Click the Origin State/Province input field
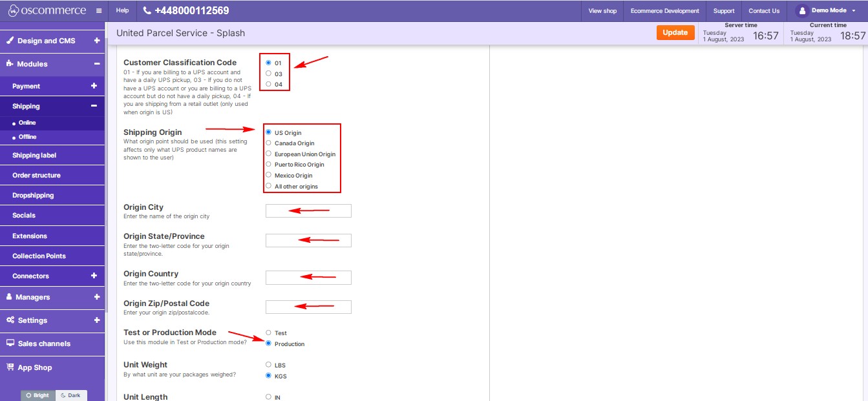This screenshot has width=868, height=401. click(x=308, y=240)
